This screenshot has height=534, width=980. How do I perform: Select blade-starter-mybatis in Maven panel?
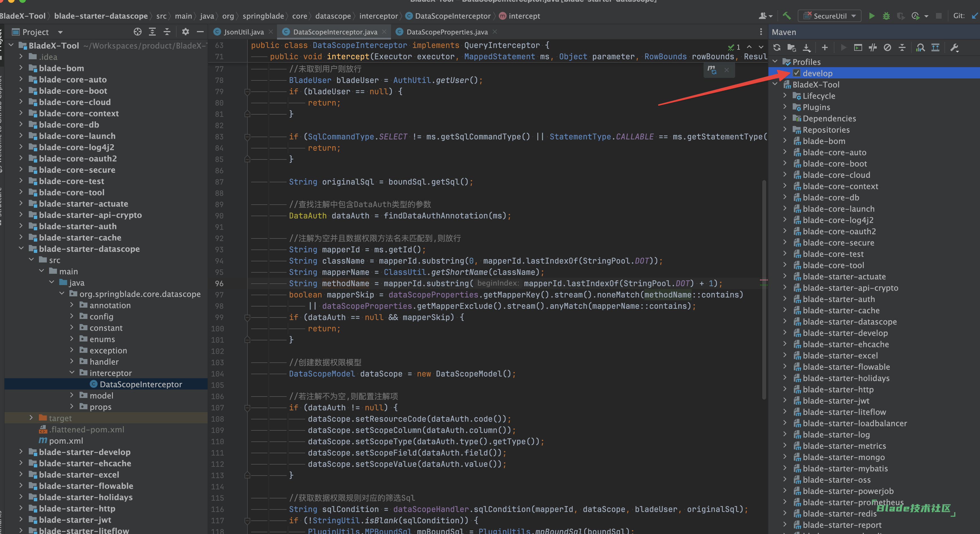coord(845,468)
